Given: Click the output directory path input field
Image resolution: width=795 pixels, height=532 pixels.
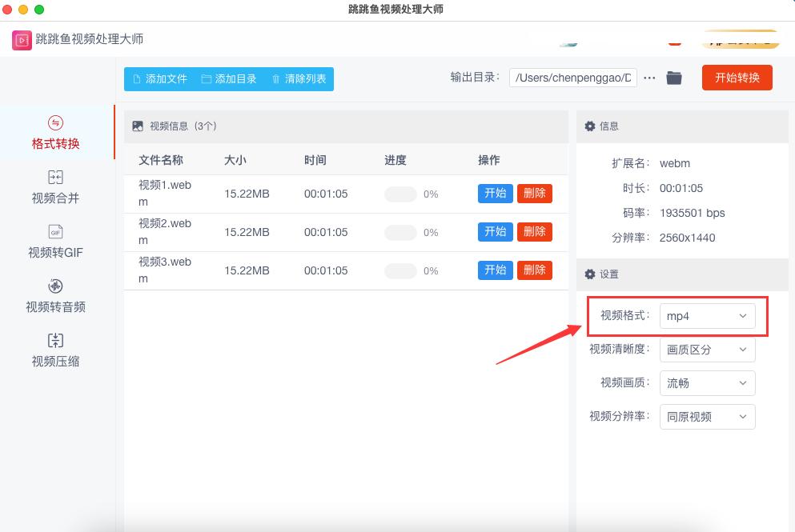Looking at the screenshot, I should (572, 78).
